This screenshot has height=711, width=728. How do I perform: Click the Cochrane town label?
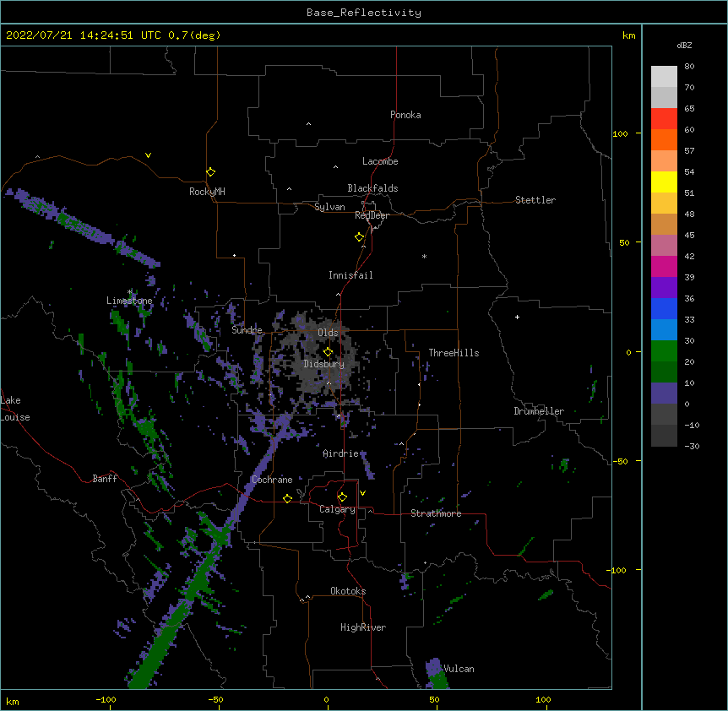coord(272,480)
